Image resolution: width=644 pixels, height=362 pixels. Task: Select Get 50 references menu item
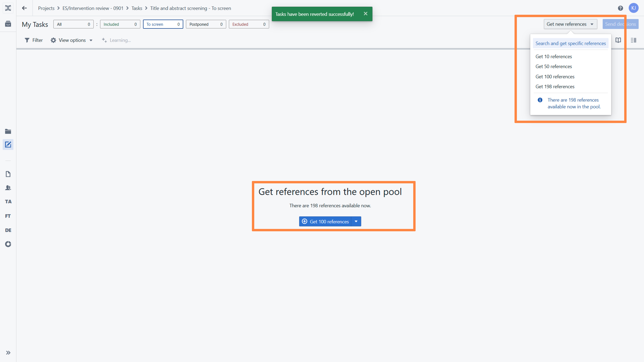tap(553, 67)
